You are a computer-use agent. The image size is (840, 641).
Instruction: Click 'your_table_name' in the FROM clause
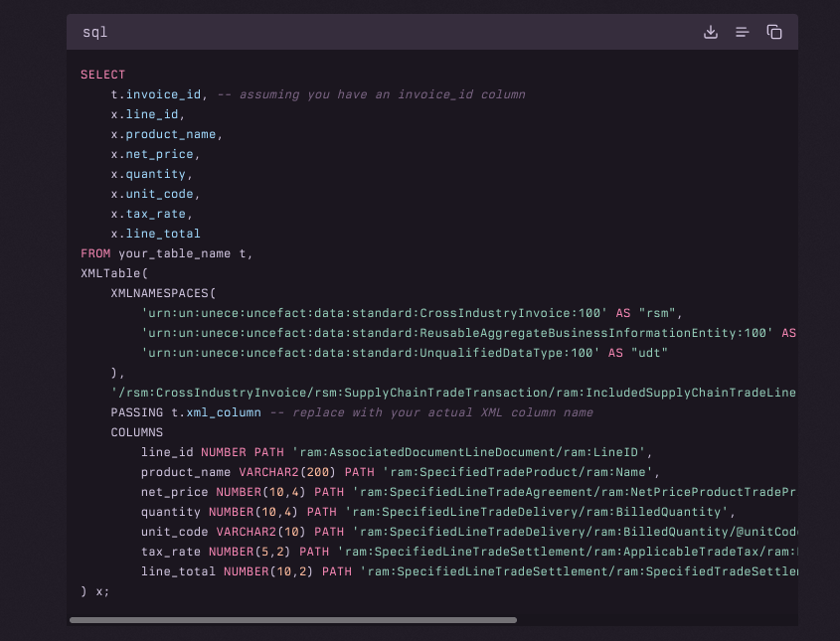(x=175, y=253)
